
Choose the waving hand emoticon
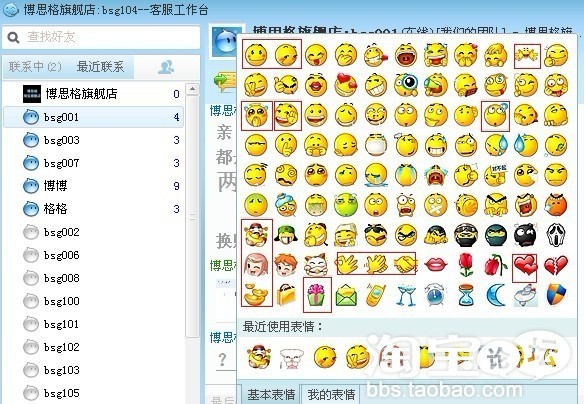click(x=347, y=265)
